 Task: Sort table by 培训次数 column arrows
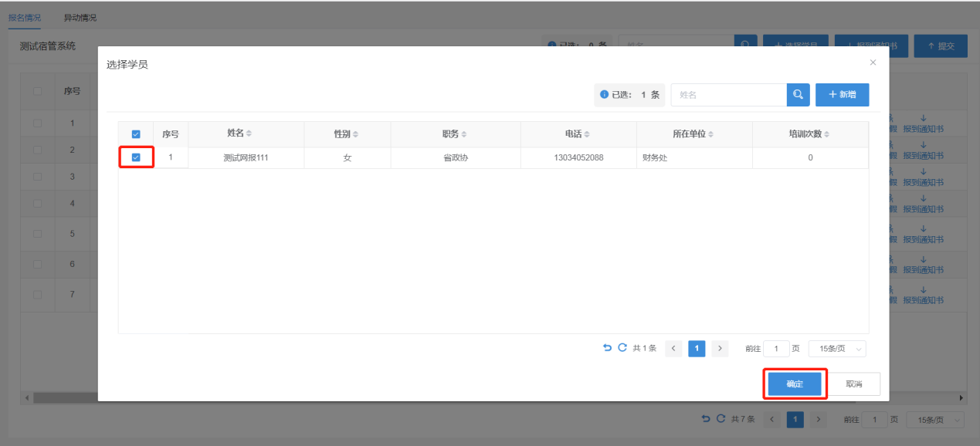pyautogui.click(x=826, y=134)
